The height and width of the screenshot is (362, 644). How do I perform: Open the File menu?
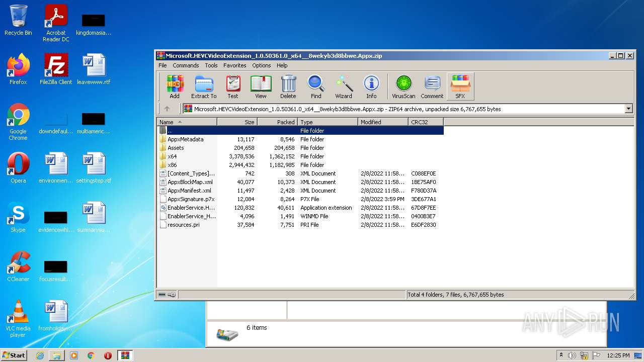click(x=163, y=65)
